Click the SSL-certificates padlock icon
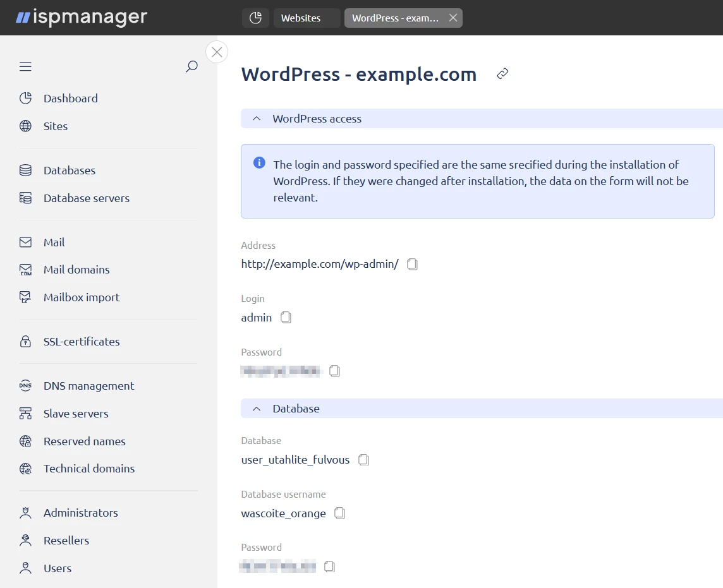Viewport: 723px width, 588px height. [x=26, y=342]
